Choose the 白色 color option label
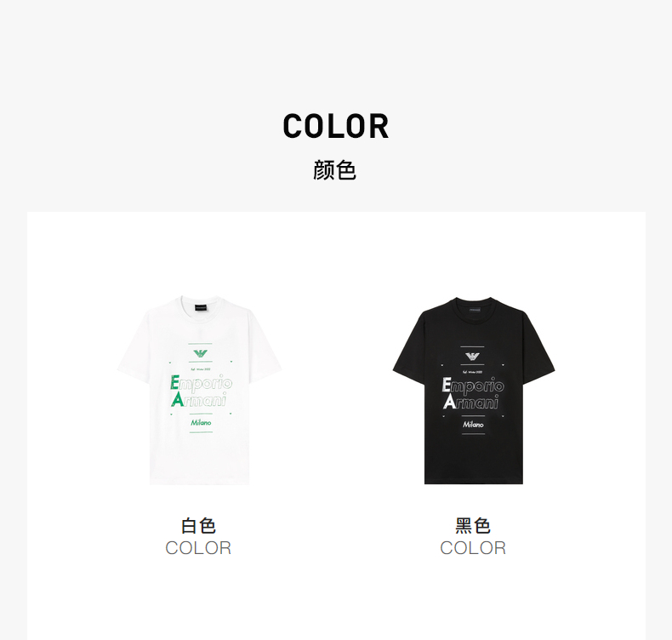 point(198,526)
